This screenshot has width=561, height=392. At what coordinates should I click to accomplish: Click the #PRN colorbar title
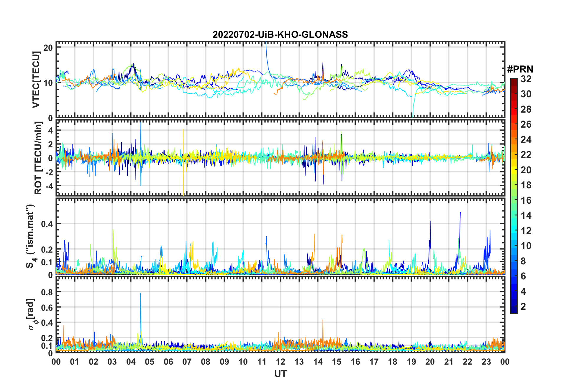520,69
